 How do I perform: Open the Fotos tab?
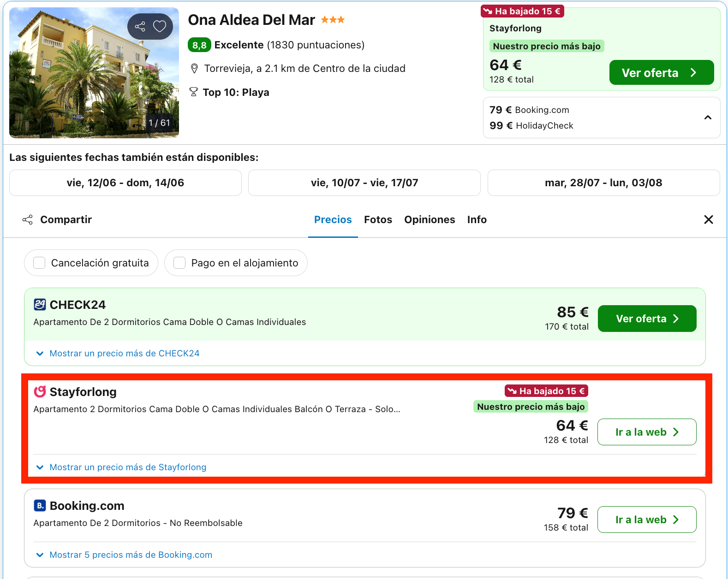tap(378, 220)
